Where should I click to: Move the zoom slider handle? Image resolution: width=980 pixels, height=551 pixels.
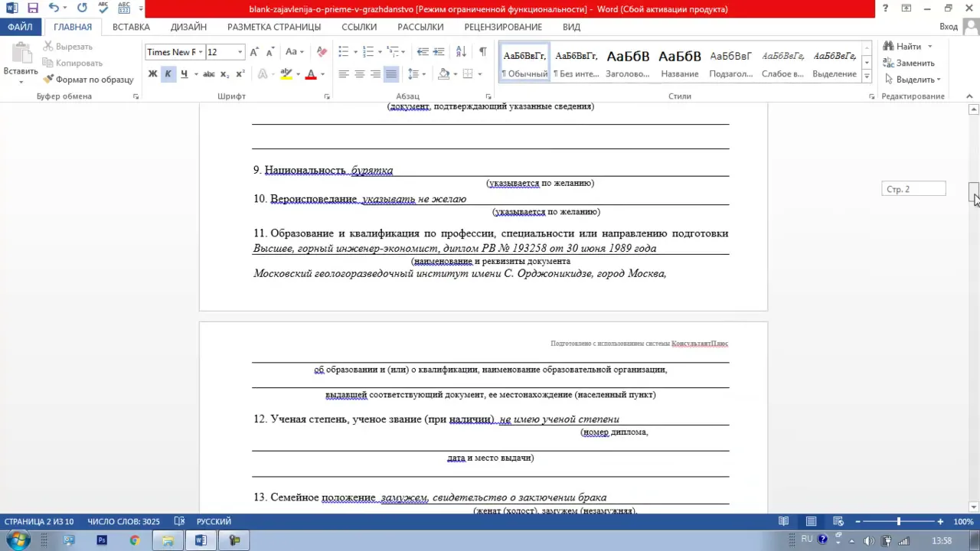899,522
